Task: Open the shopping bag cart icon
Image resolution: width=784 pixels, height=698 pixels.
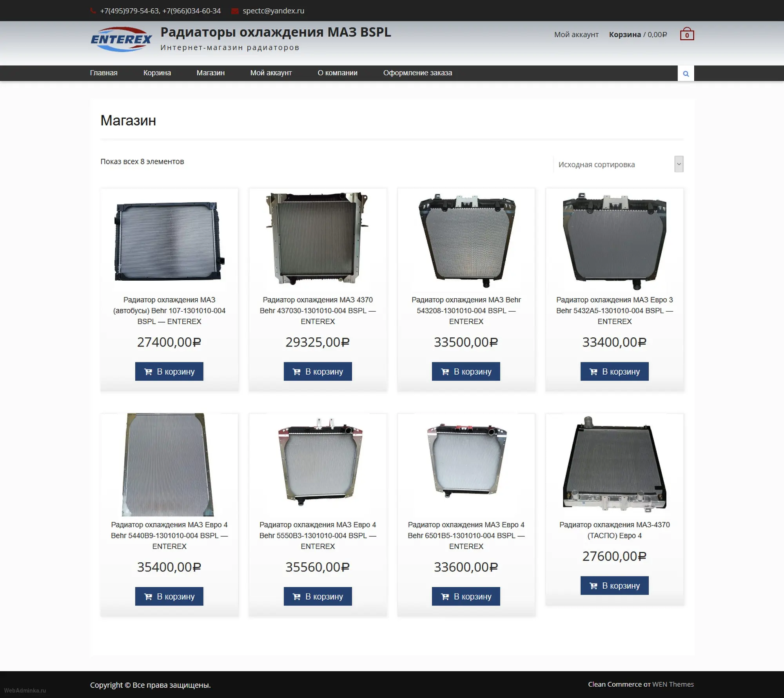Action: [687, 34]
